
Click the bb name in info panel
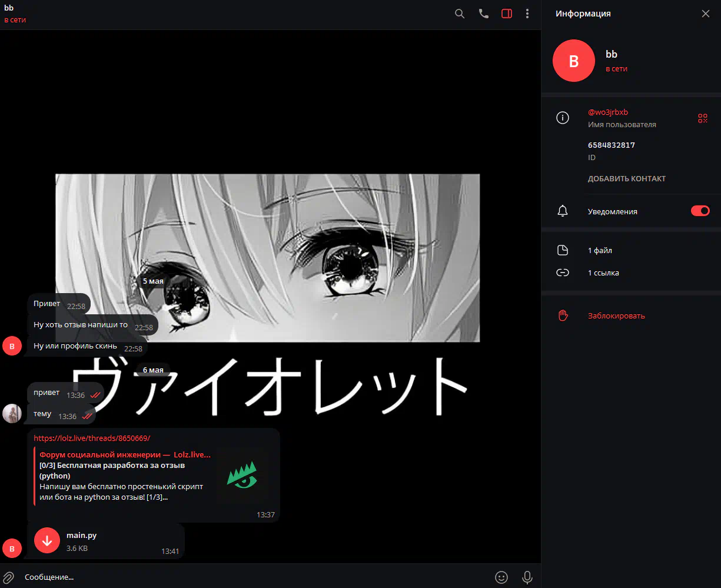[x=612, y=54]
